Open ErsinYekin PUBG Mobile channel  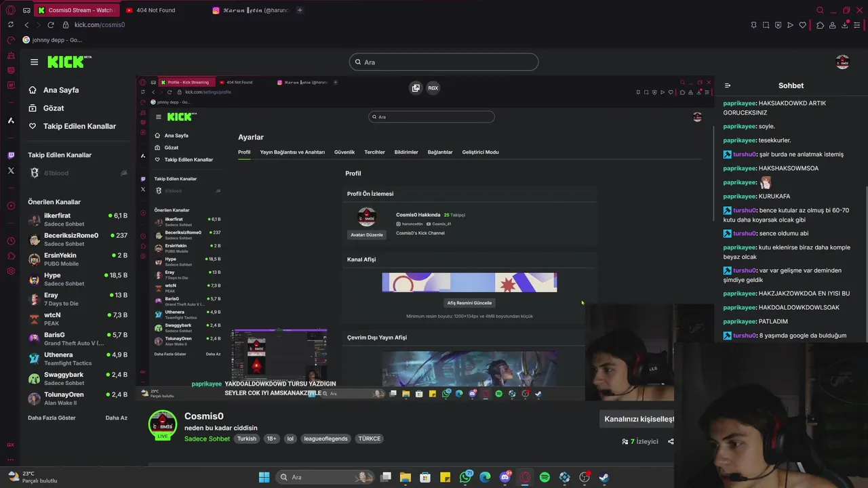coord(78,259)
